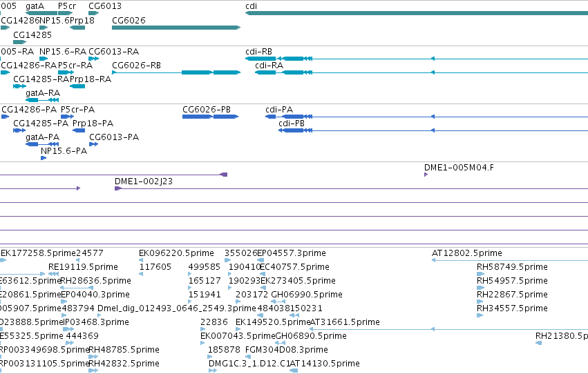588x374 pixels.
Task: Select the CG6026-RB transcript label
Action: point(137,65)
